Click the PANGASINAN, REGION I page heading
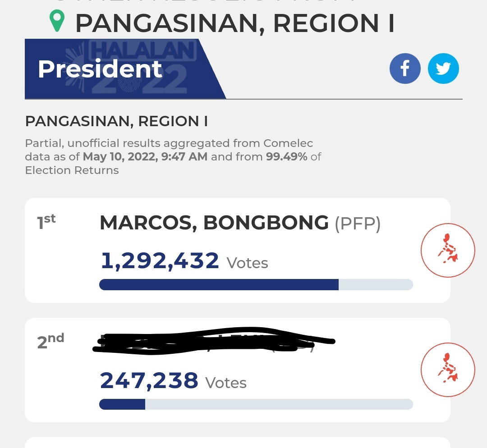This screenshot has width=487, height=448. [x=235, y=23]
